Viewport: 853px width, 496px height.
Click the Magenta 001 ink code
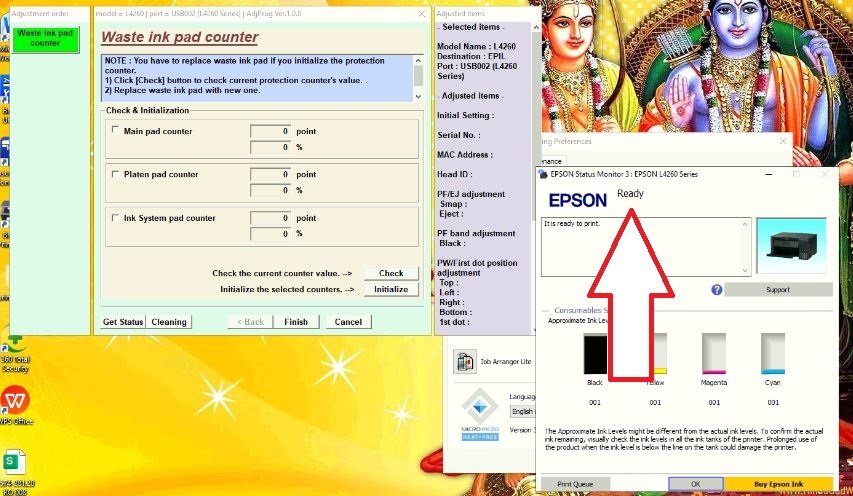[714, 402]
